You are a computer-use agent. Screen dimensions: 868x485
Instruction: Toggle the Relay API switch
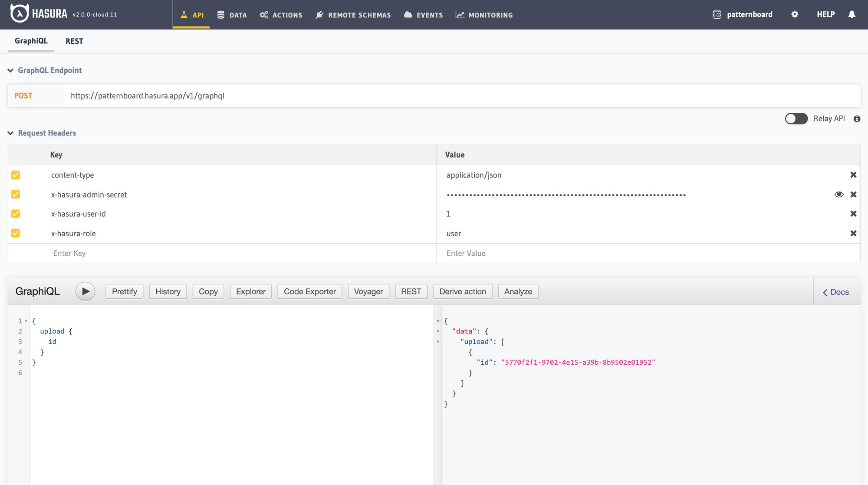[796, 119]
